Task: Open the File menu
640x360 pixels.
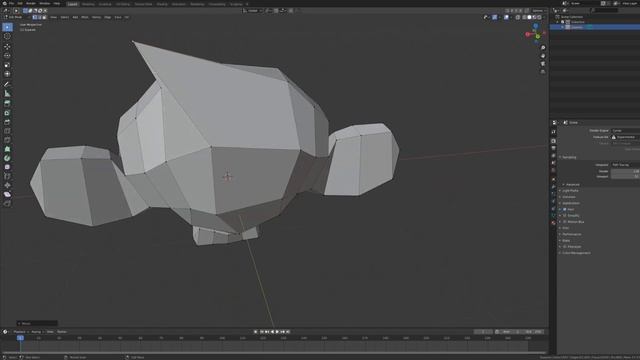Action: (x=11, y=3)
